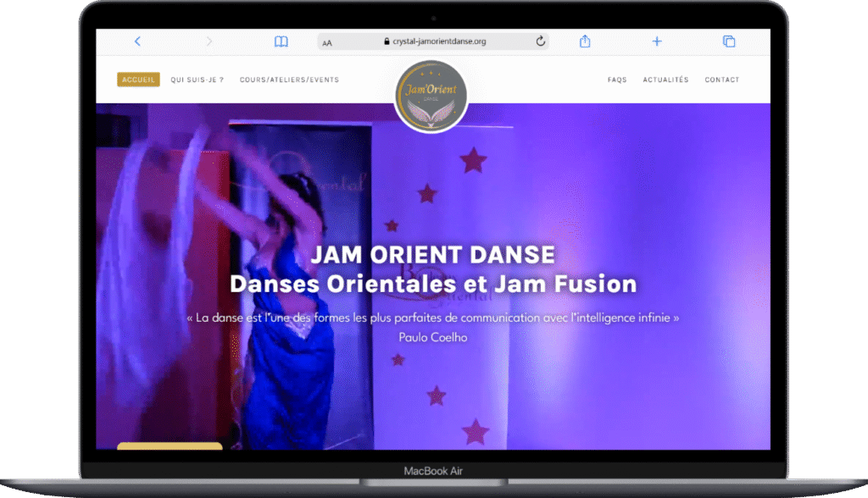
Task: Click the Paulo Coelho quote text
Action: pos(433,318)
